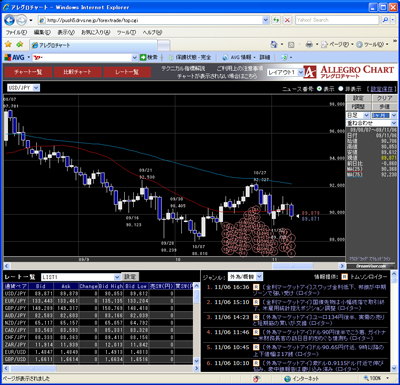Open the 日足 timeframe dropdown

[358, 115]
